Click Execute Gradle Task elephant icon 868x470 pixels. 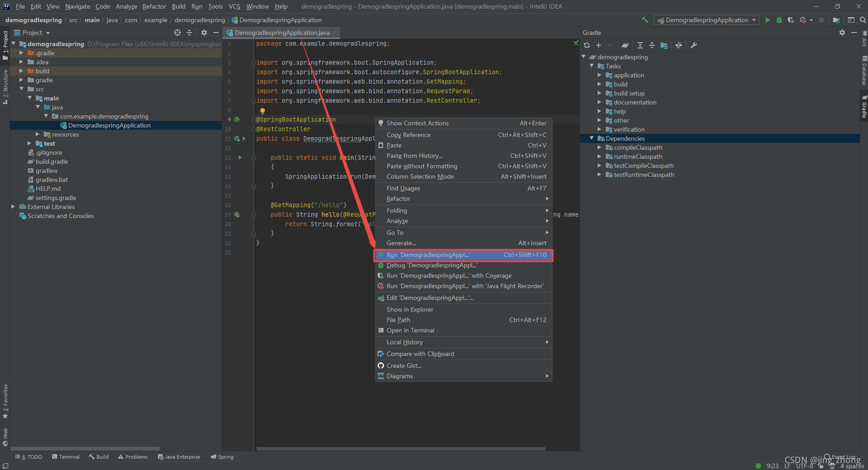pos(625,45)
